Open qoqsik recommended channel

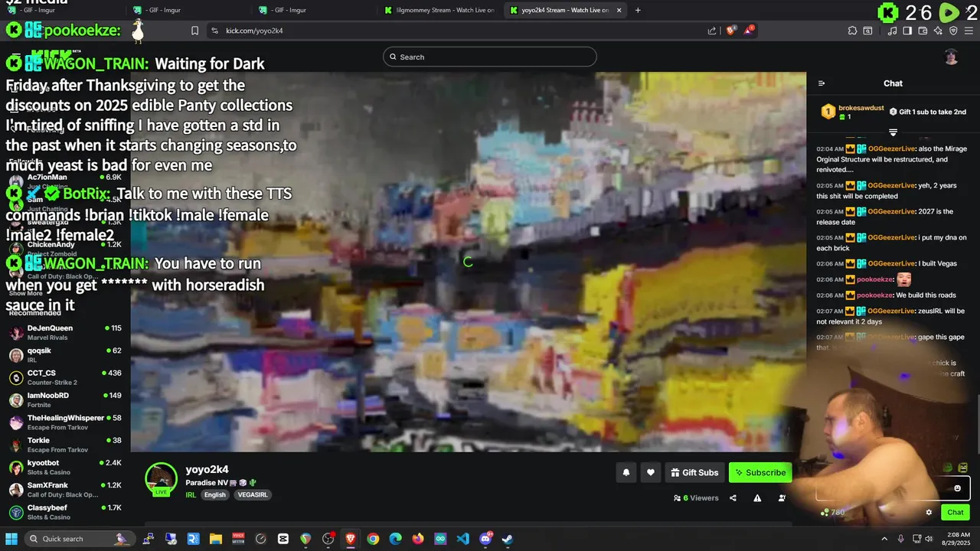pos(66,355)
